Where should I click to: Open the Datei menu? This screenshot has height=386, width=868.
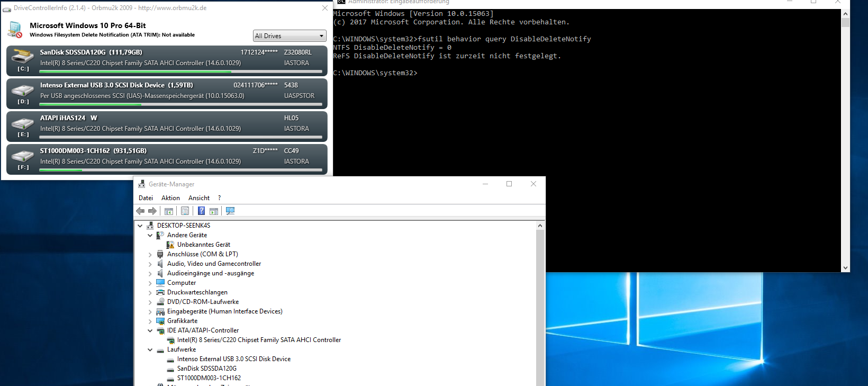point(146,198)
